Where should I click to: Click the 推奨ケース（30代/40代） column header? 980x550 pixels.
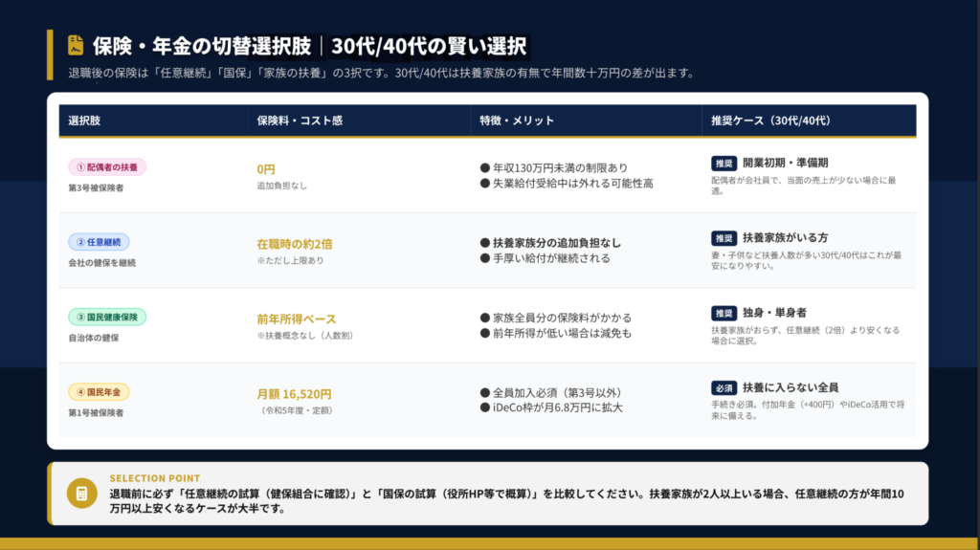click(x=769, y=121)
